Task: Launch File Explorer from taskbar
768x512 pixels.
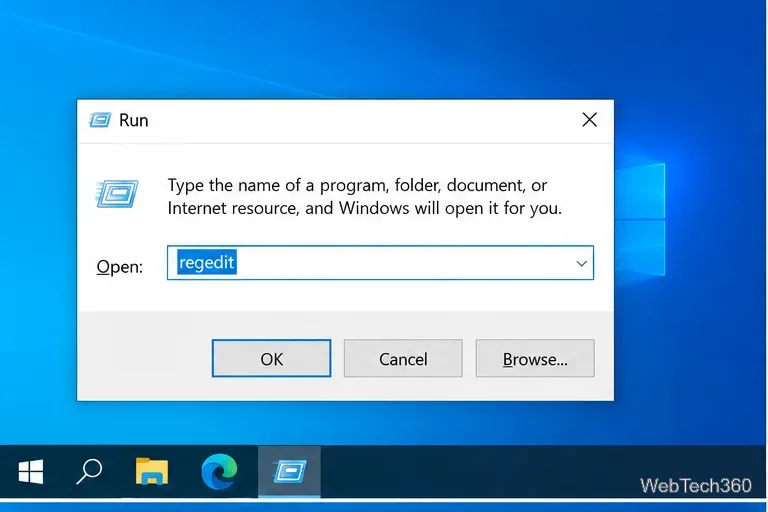Action: [152, 471]
